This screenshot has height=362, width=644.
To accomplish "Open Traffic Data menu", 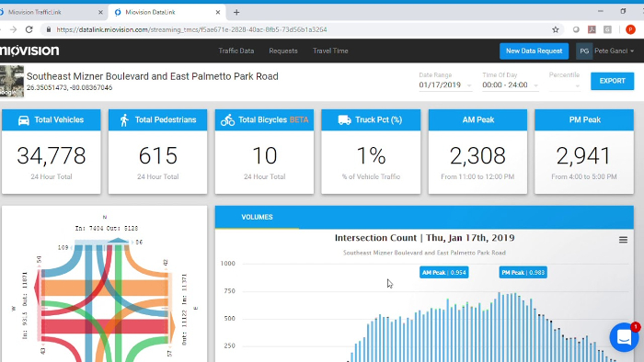I will point(236,51).
